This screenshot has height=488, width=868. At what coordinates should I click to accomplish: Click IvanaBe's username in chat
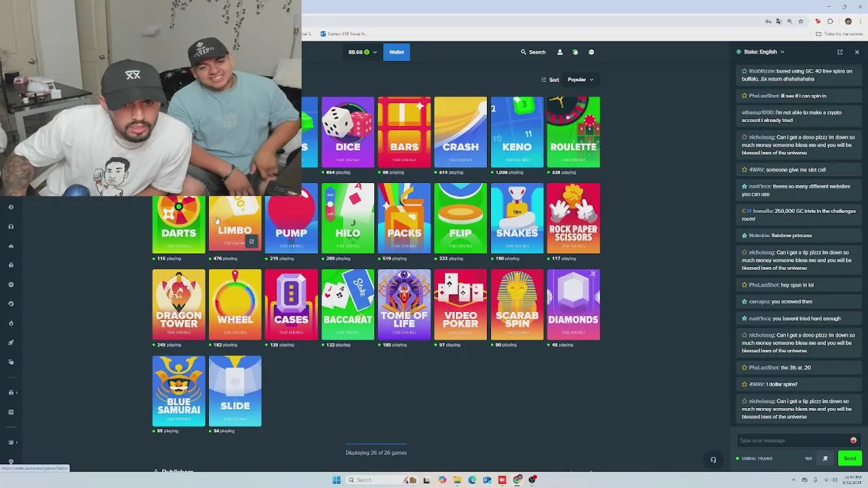763,211
